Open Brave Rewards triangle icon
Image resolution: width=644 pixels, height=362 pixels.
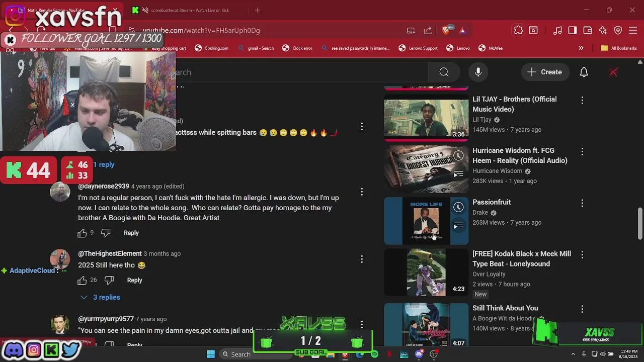(462, 31)
